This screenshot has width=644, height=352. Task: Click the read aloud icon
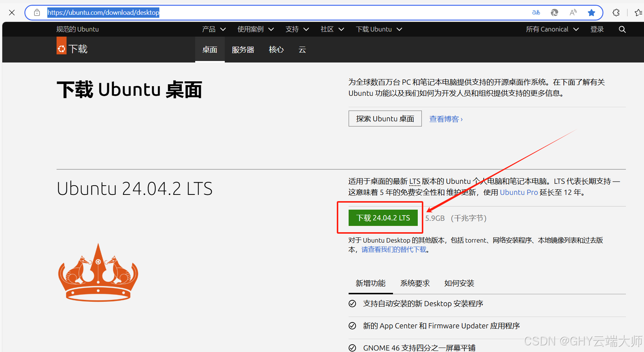pos(573,13)
